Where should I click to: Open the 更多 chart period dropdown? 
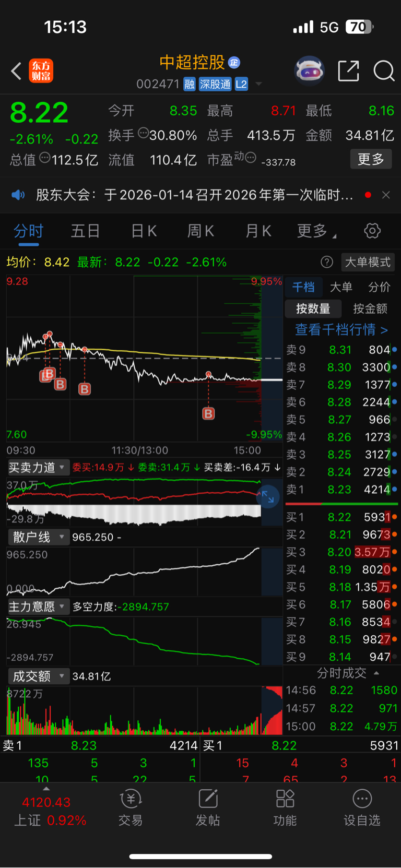pyautogui.click(x=317, y=231)
